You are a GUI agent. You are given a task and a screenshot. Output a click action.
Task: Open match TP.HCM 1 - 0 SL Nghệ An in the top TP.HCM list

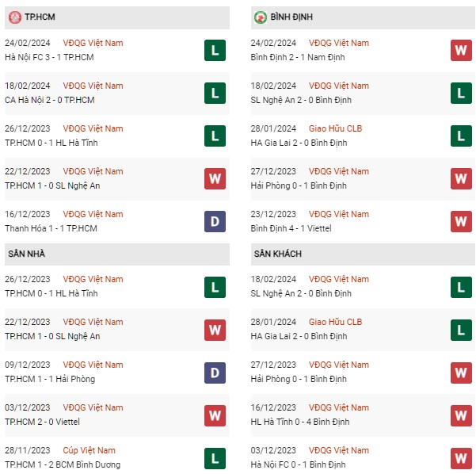(52, 185)
